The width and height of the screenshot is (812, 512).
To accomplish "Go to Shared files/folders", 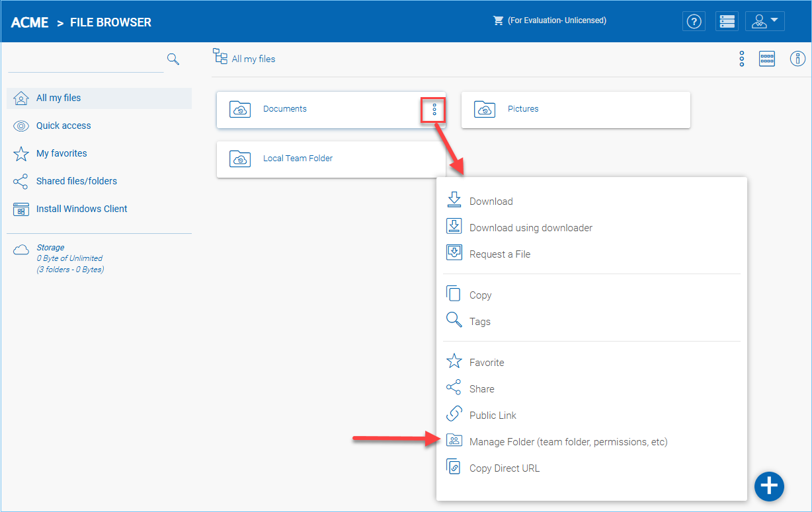I will (77, 181).
